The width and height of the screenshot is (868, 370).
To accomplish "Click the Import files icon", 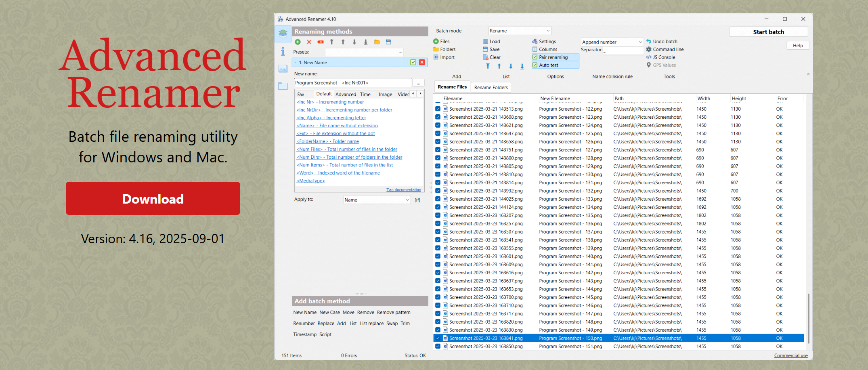I will 436,57.
